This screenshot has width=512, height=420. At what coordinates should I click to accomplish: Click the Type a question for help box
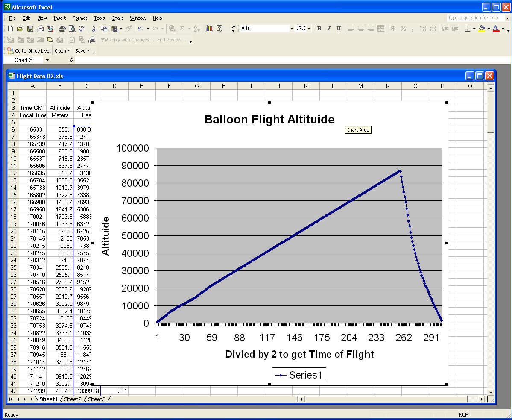[x=475, y=18]
